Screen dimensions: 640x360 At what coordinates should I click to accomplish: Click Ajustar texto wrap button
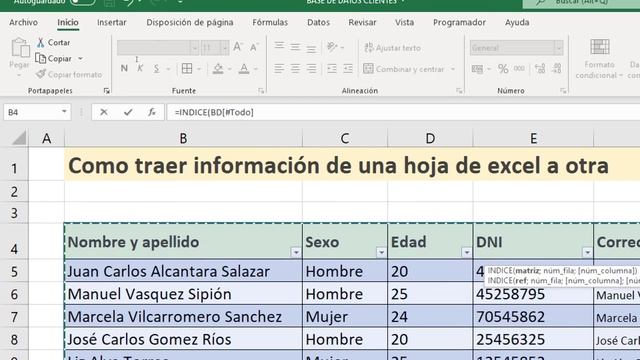pyautogui.click(x=392, y=48)
